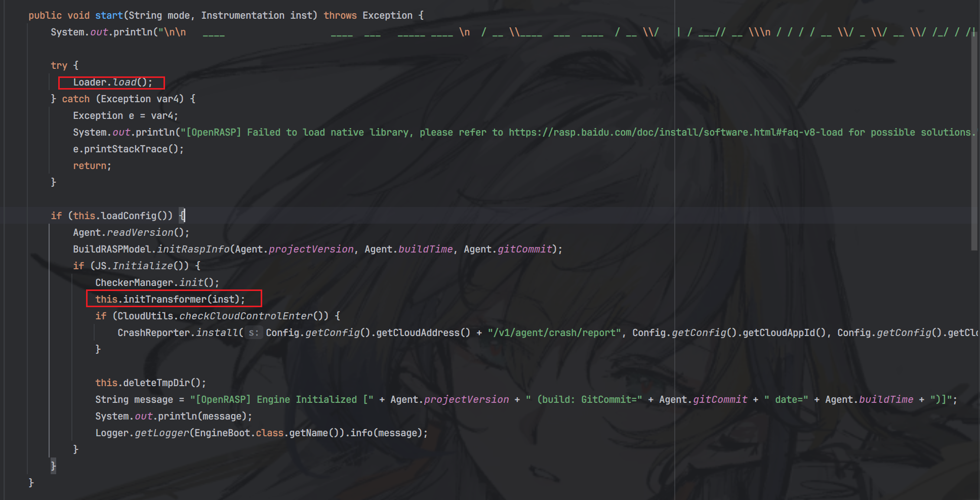Click the catch (Exception var4) line
Viewport: 980px width, 500px height.
coord(123,99)
